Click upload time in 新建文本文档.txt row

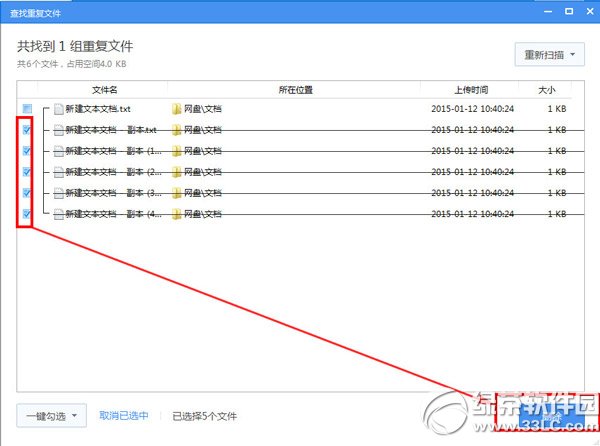pos(473,109)
